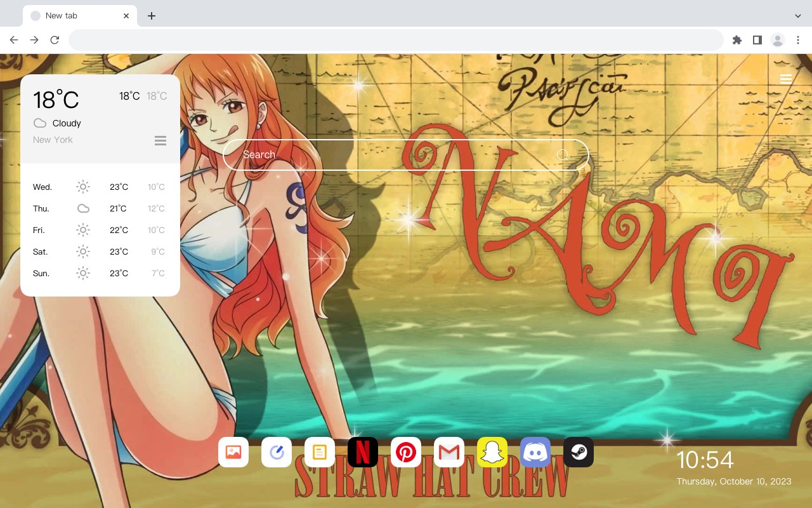
Task: Click the sun icon in Wed. row
Action: tap(83, 187)
